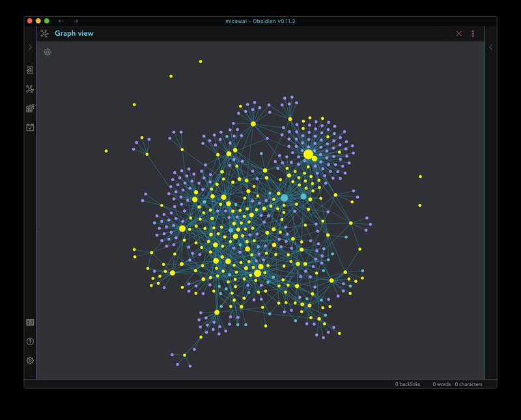
Task: Open the quick switcher icon in left ribbon
Action: [x=30, y=70]
